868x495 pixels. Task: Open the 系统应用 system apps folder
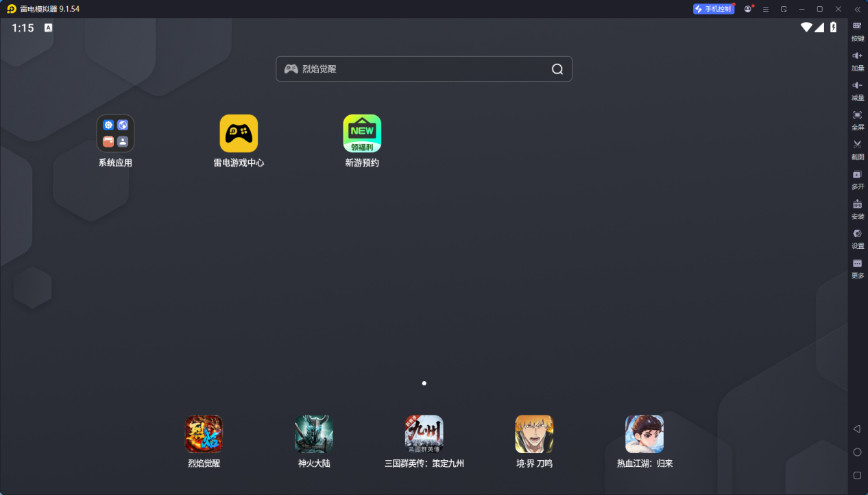click(115, 134)
